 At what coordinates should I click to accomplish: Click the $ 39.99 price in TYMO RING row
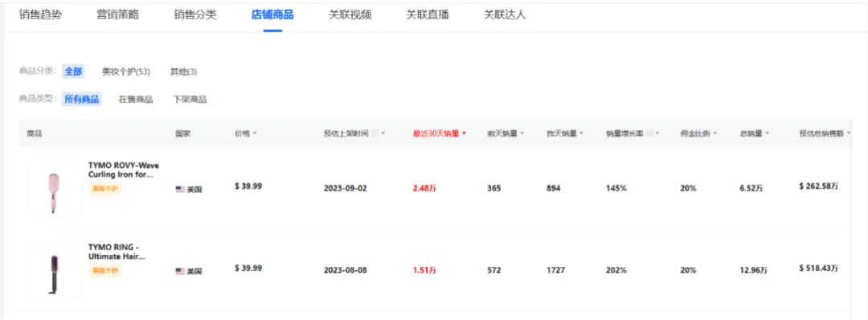pyautogui.click(x=248, y=268)
